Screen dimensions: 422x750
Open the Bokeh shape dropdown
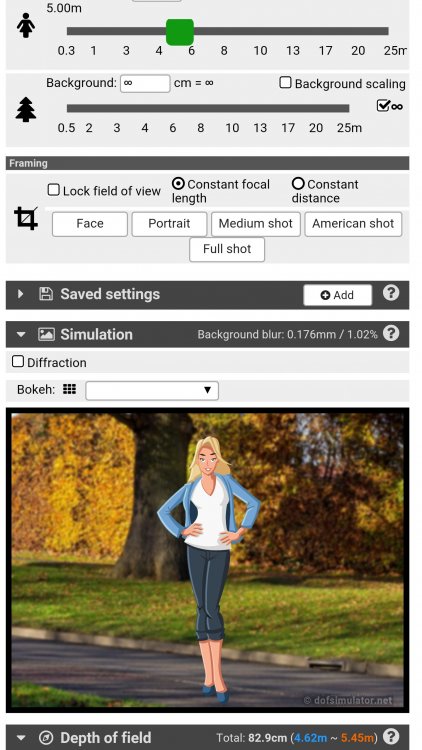(152, 390)
